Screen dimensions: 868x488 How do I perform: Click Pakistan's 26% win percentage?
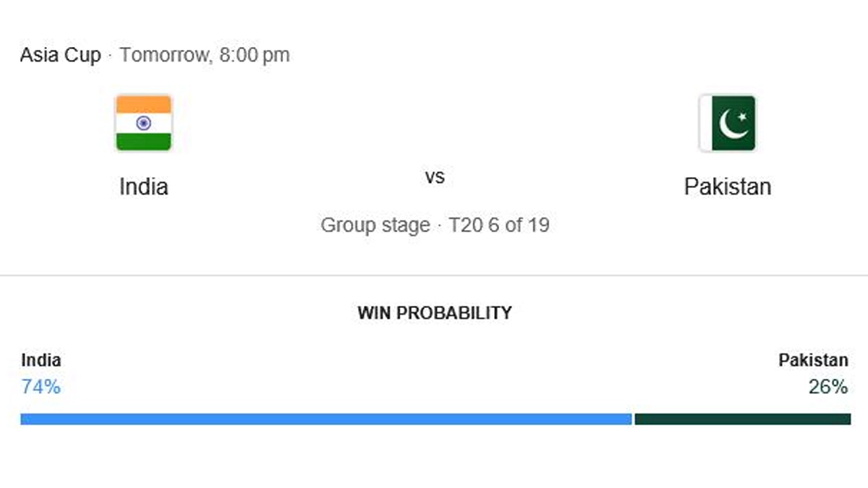[827, 387]
